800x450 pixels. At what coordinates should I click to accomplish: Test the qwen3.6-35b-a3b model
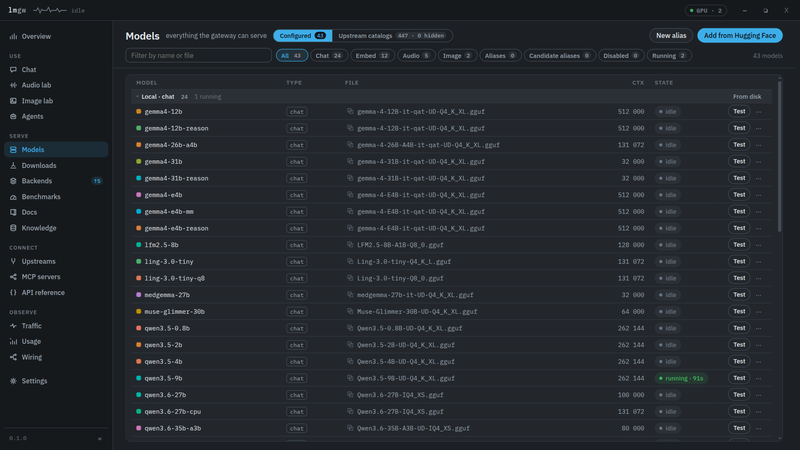tap(739, 428)
